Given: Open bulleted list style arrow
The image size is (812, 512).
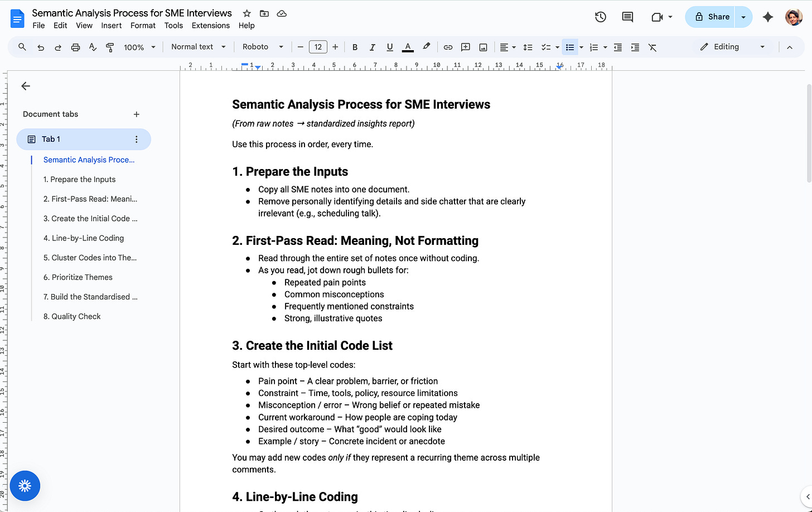Looking at the screenshot, I should pos(581,47).
